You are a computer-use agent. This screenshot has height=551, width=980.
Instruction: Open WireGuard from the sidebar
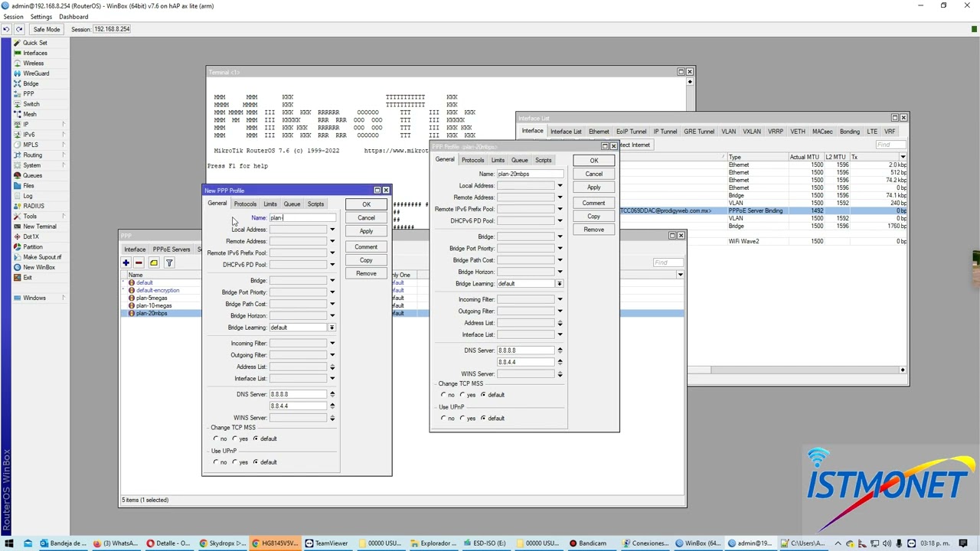[x=36, y=73]
